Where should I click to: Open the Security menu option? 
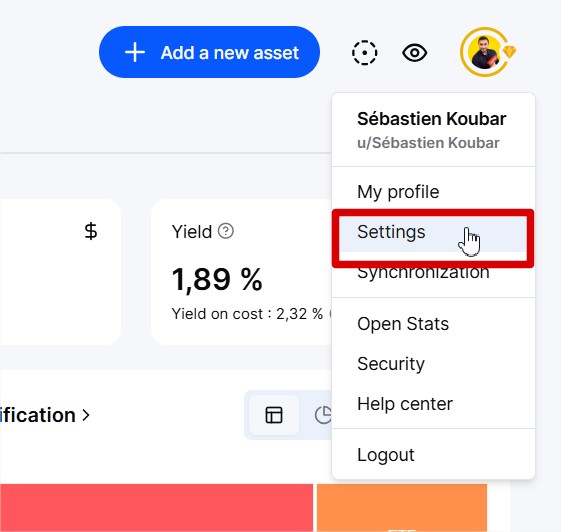coord(433,364)
